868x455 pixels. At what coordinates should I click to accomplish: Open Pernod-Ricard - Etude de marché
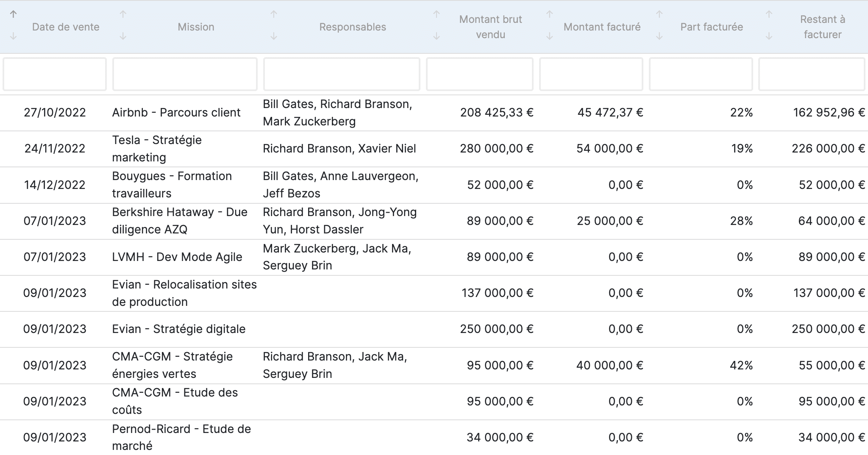pyautogui.click(x=181, y=437)
